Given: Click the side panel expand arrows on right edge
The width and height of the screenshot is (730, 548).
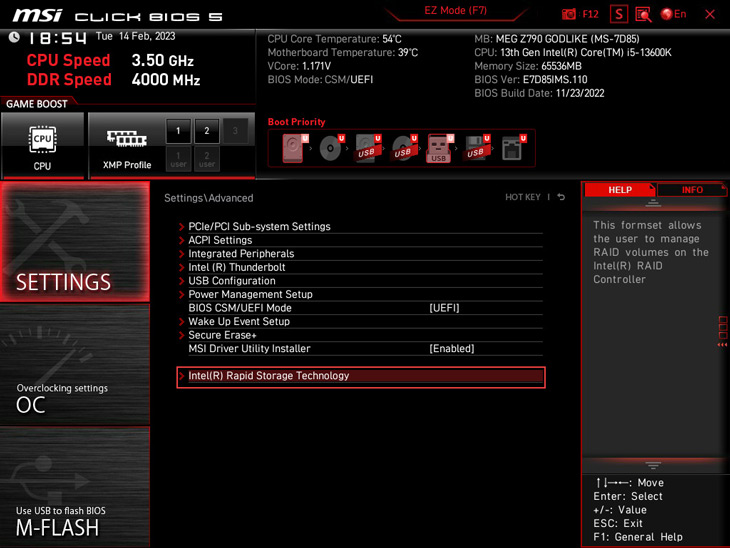Looking at the screenshot, I should 723,345.
